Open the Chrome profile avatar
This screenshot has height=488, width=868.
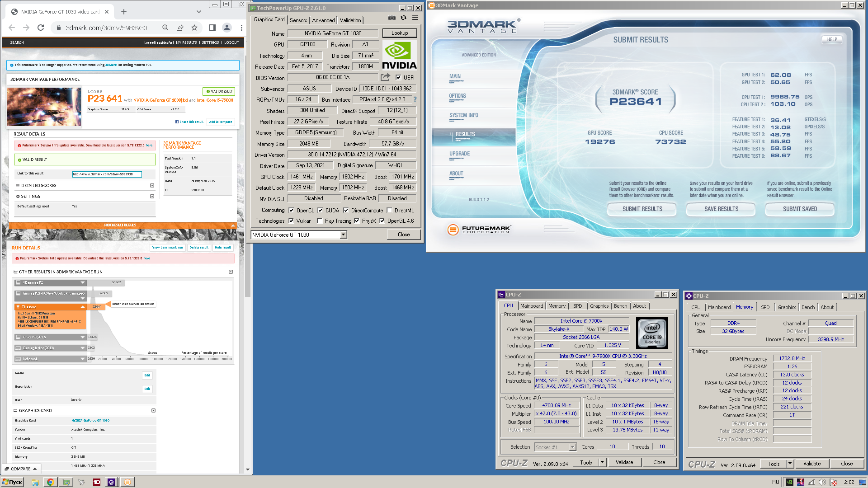coord(227,28)
